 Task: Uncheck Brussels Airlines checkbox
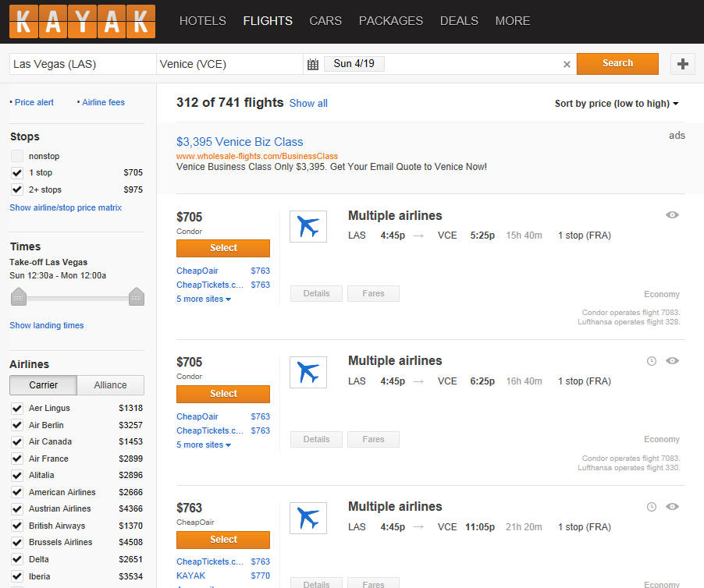(17, 542)
